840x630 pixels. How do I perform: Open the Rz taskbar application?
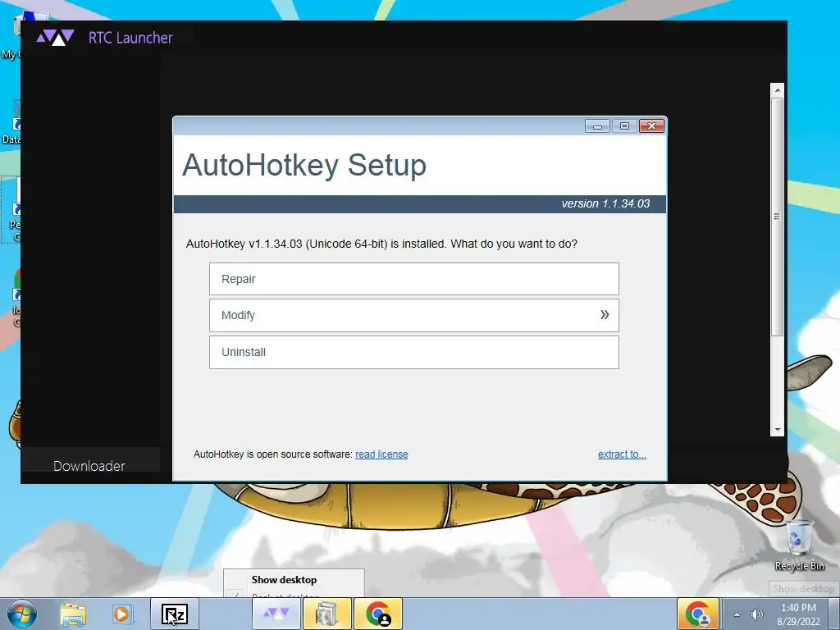click(x=175, y=614)
